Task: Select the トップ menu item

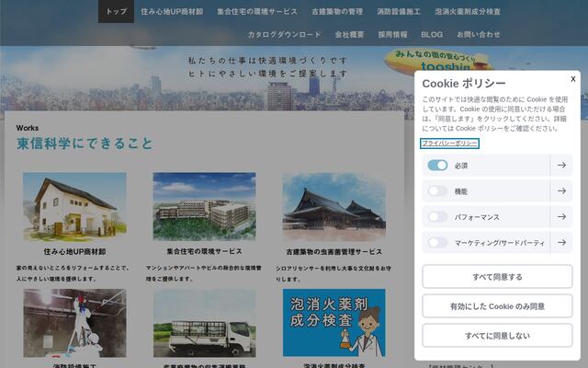Action: (x=117, y=11)
